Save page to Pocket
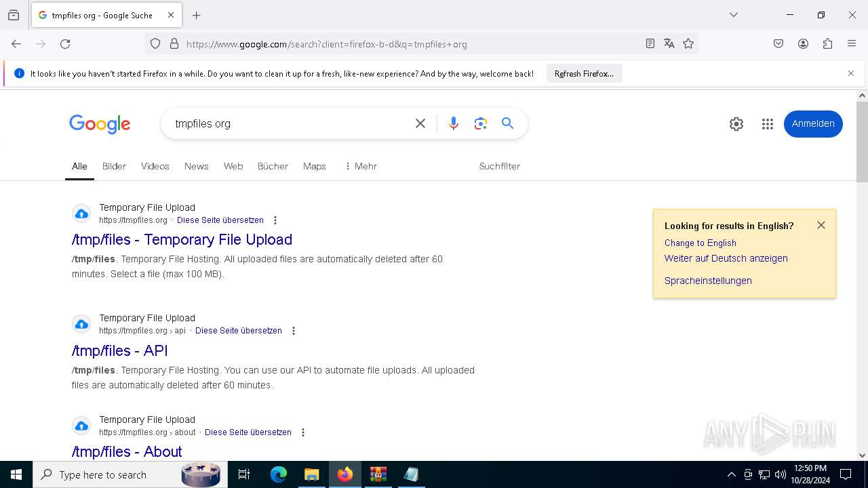 tap(778, 44)
